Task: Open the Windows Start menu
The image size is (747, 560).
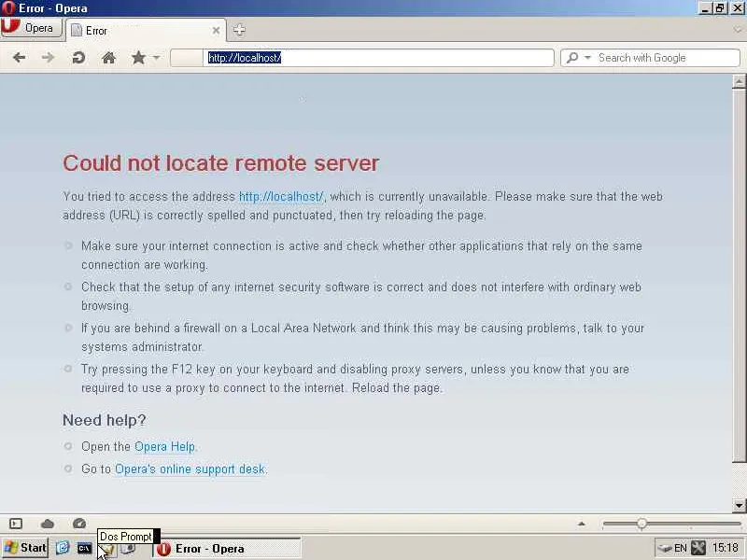Action: 25,548
